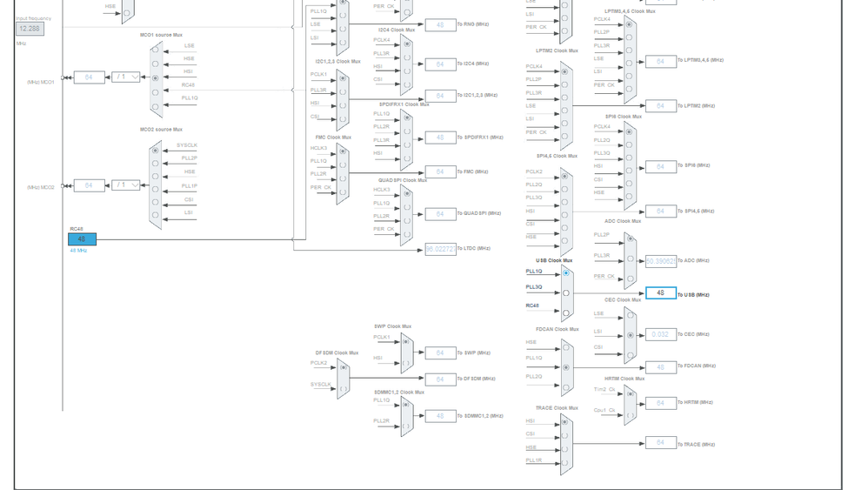Click the To LTDC (MHz) value box
The height and width of the screenshot is (490, 868).
click(x=441, y=249)
